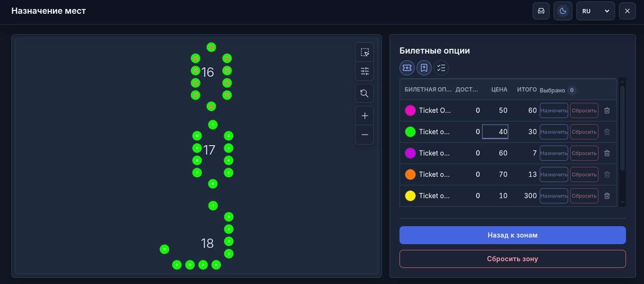Delete the ticket option priced 40
Image resolution: width=644 pixels, height=284 pixels.
pos(607,132)
